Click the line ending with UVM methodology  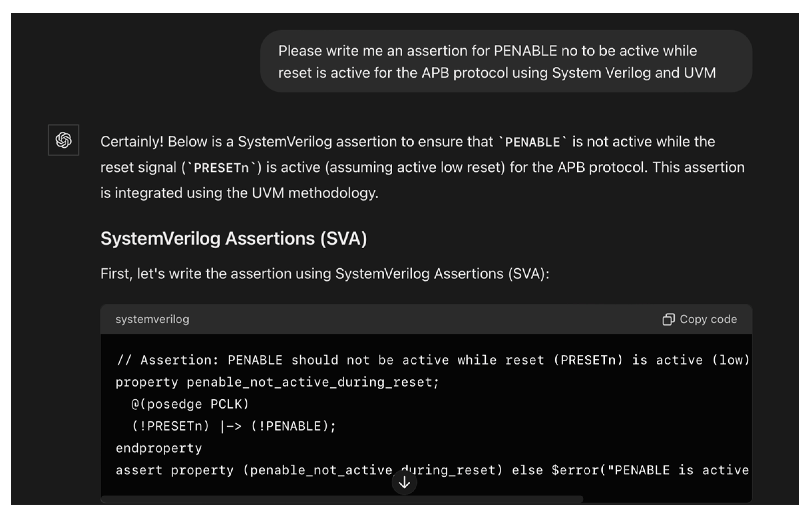coord(239,193)
